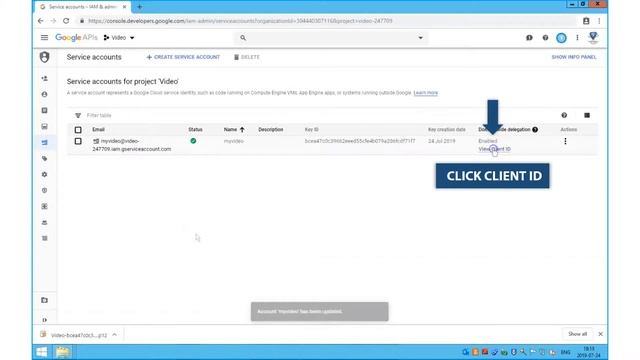Open the browser three-dot menu
Image resolution: width=640 pixels, height=360 pixels.
(599, 21)
